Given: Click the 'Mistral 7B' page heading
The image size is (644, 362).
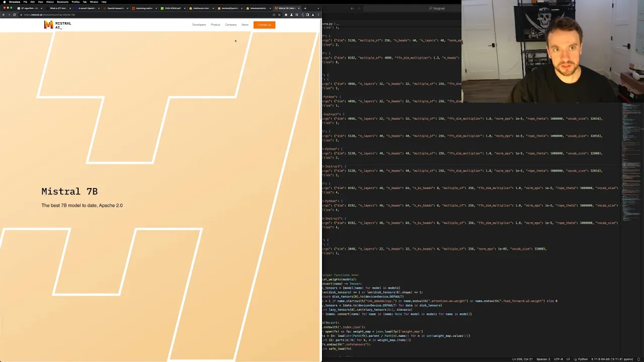Looking at the screenshot, I should (x=69, y=192).
